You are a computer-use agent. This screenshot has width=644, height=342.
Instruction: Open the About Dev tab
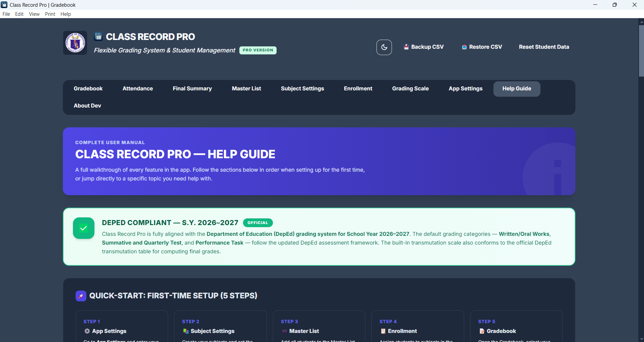87,106
